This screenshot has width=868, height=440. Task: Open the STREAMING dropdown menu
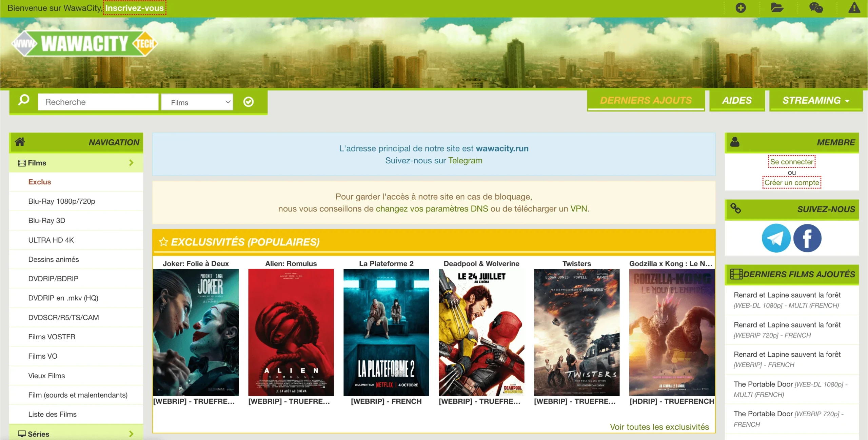[816, 100]
